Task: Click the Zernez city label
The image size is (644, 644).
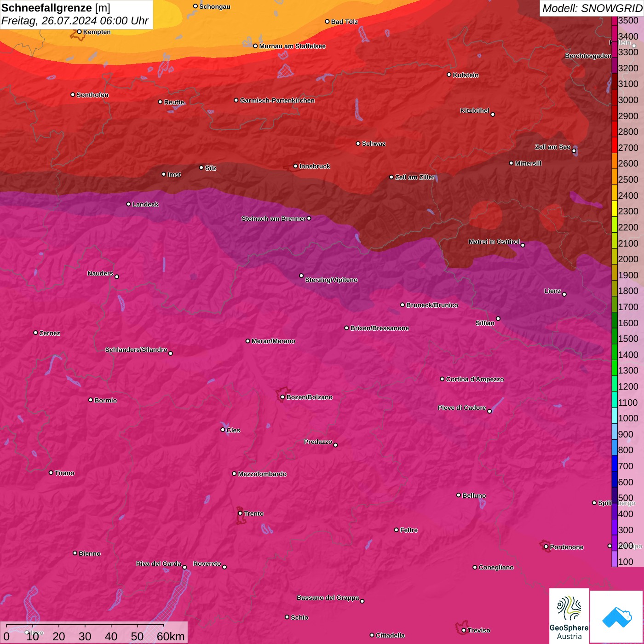Action: coord(50,333)
